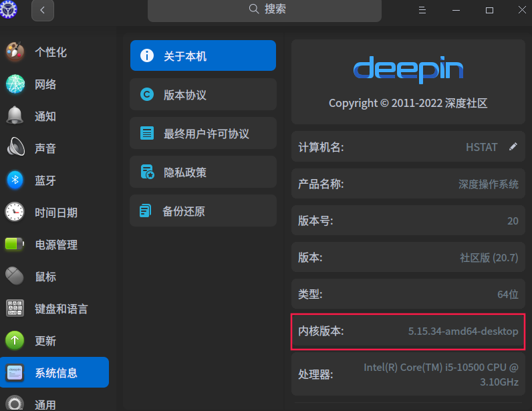Select the 网络 network globe icon
The height and width of the screenshot is (411, 532).
(x=15, y=84)
